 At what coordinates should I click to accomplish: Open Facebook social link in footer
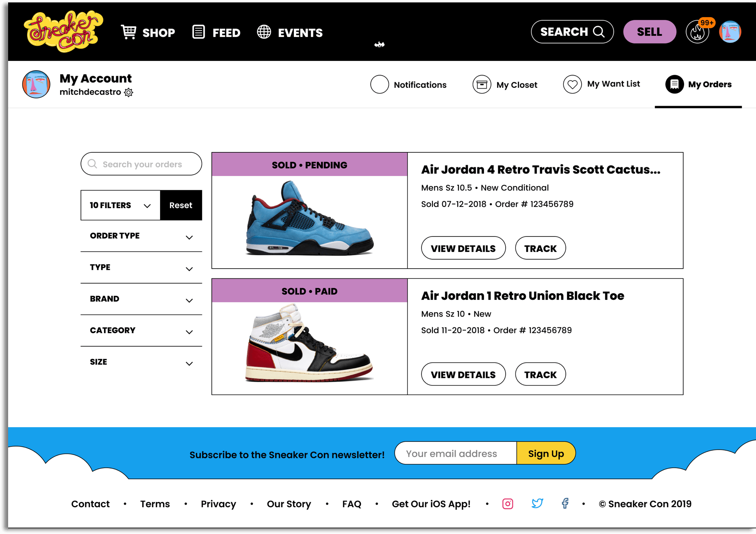coord(565,504)
